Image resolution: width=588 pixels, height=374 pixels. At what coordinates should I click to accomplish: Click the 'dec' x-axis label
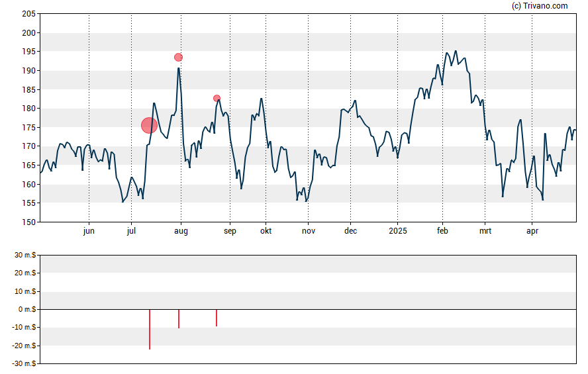351,231
